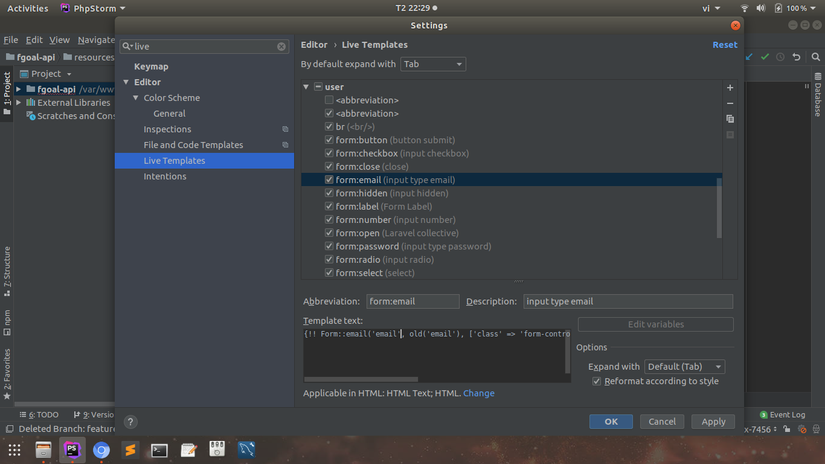Uncheck form:select template checkbox

pos(329,273)
